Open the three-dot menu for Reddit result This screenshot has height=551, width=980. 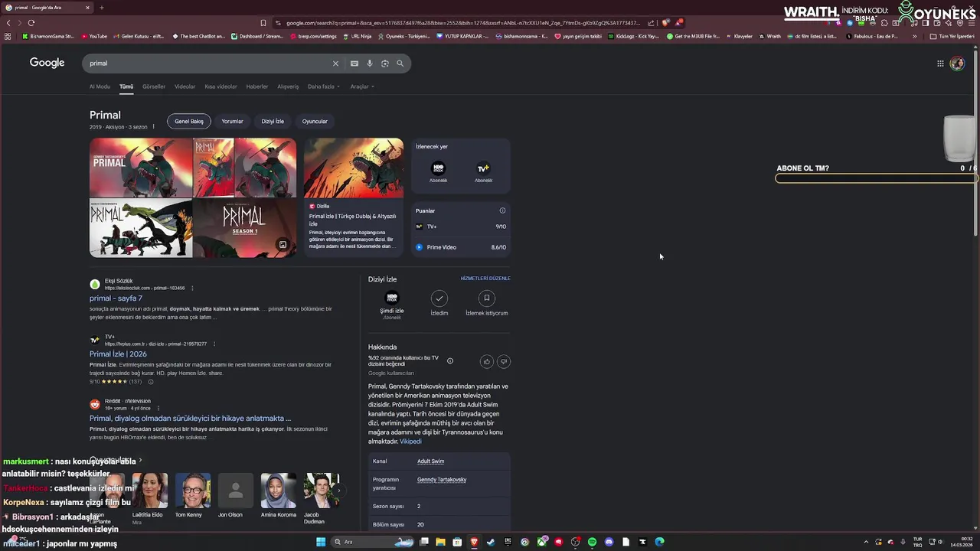pos(158,408)
